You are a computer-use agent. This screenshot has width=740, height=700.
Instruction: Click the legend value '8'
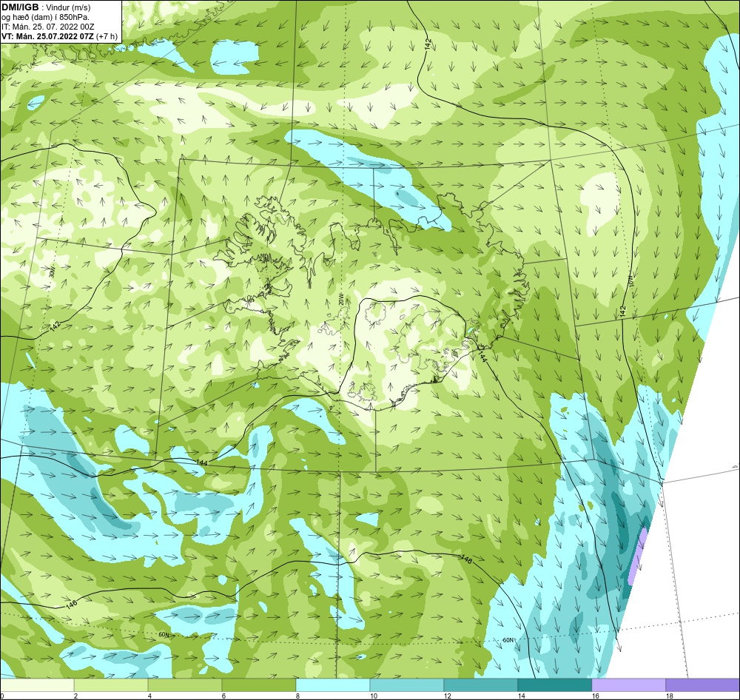click(x=297, y=696)
